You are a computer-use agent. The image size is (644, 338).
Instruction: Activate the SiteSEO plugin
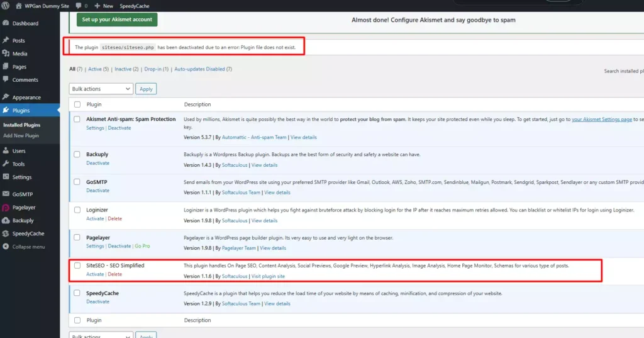click(x=95, y=274)
